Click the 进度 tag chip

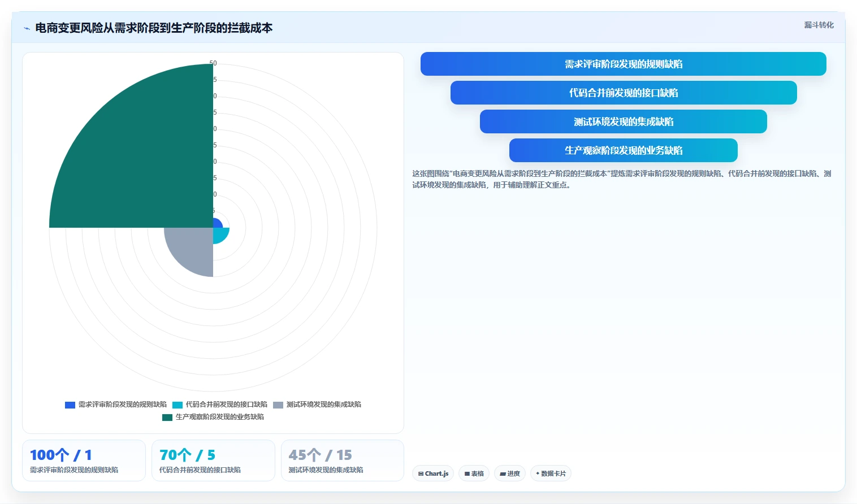tap(510, 473)
